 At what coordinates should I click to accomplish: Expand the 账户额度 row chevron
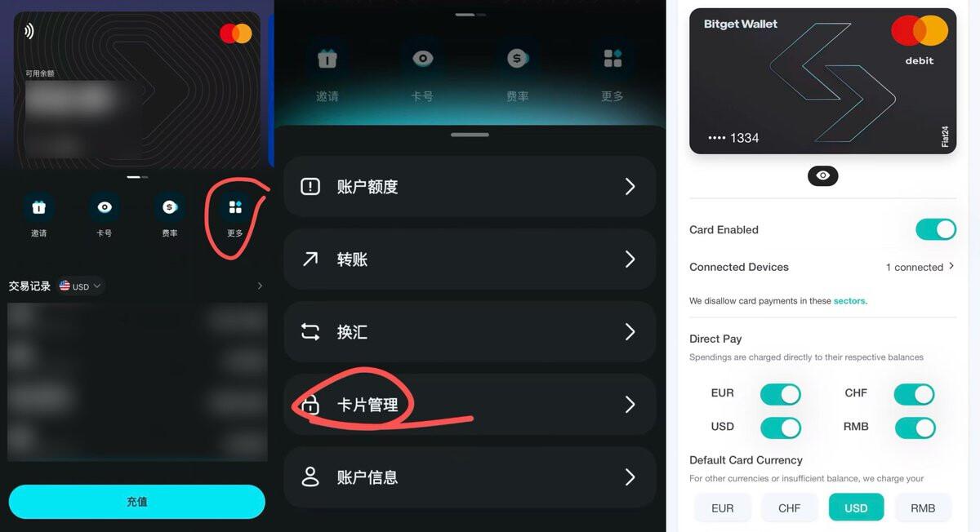[x=630, y=187]
